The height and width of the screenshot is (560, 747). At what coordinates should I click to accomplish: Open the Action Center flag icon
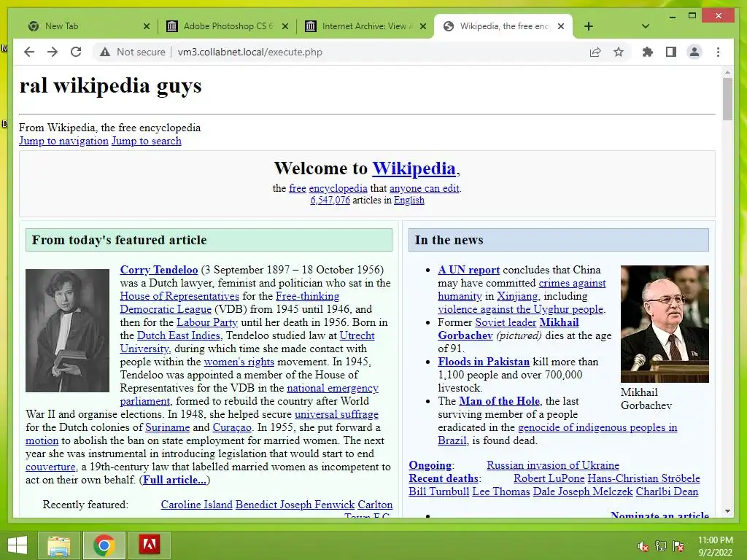[x=678, y=546]
